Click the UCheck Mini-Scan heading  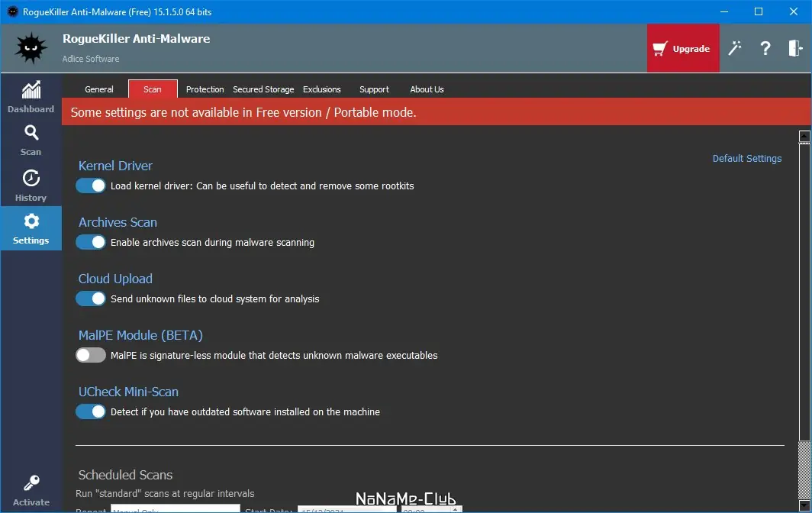tap(128, 392)
